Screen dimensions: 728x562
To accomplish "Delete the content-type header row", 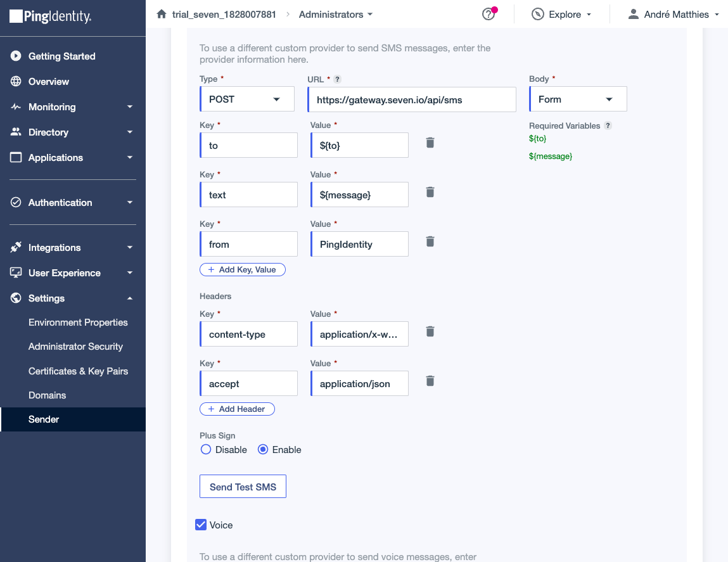I will click(x=430, y=331).
